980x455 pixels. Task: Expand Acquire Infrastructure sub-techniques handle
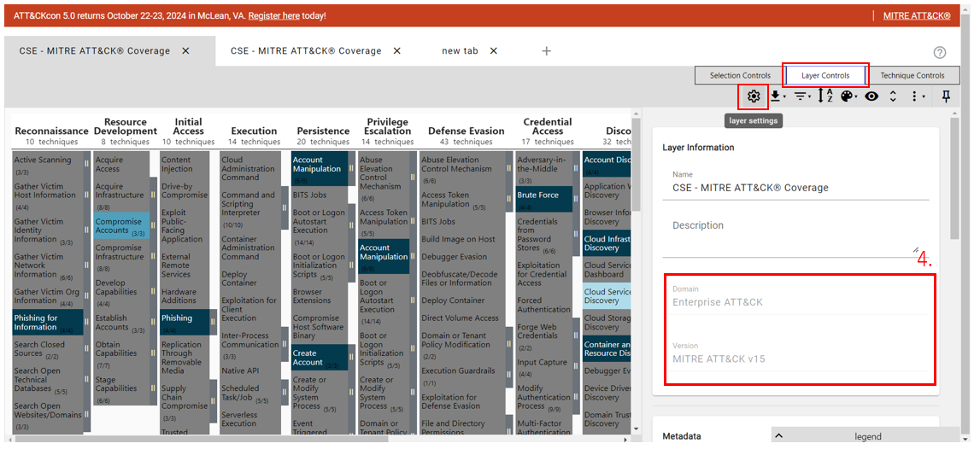[153, 195]
